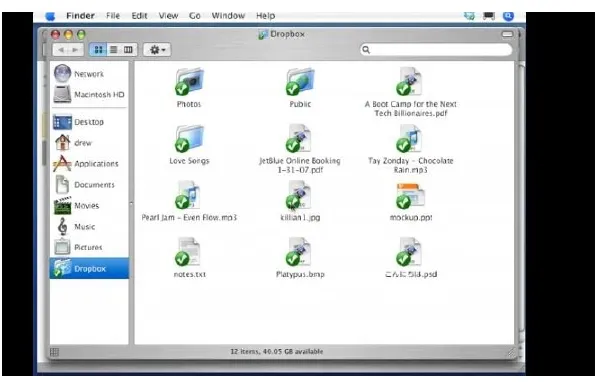Click the Dropbox sidebar icon
The width and height of the screenshot is (600, 382).
coord(62,268)
